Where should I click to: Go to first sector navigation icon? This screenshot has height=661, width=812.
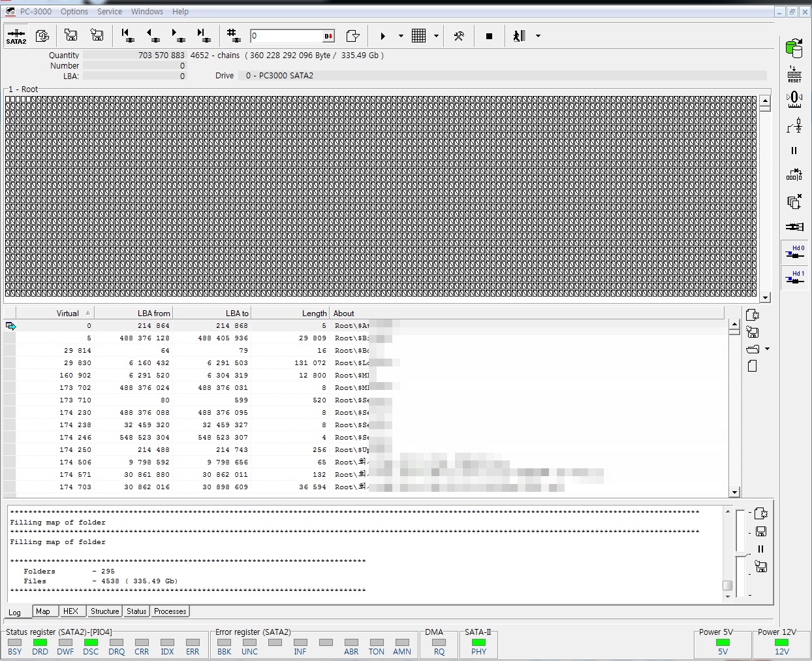(x=127, y=36)
